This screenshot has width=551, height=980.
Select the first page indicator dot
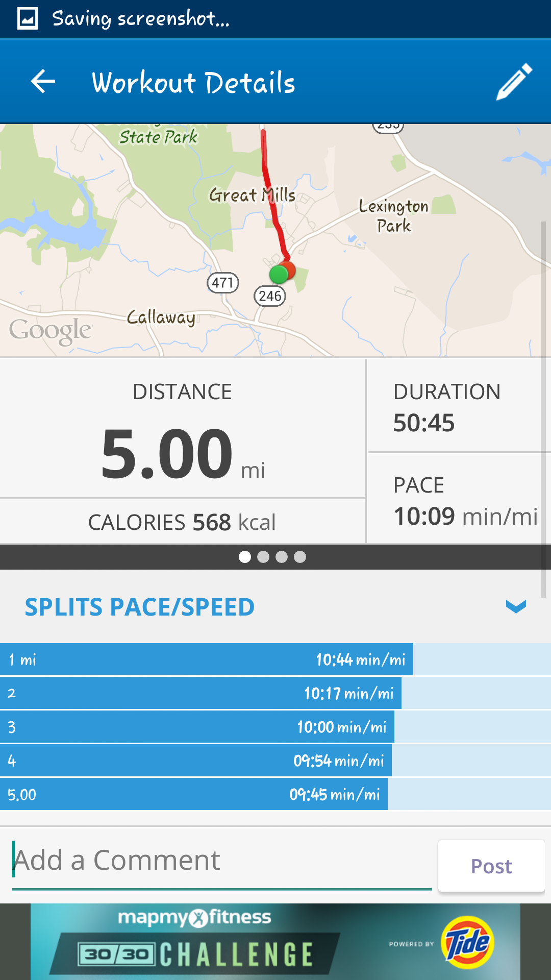coord(245,557)
